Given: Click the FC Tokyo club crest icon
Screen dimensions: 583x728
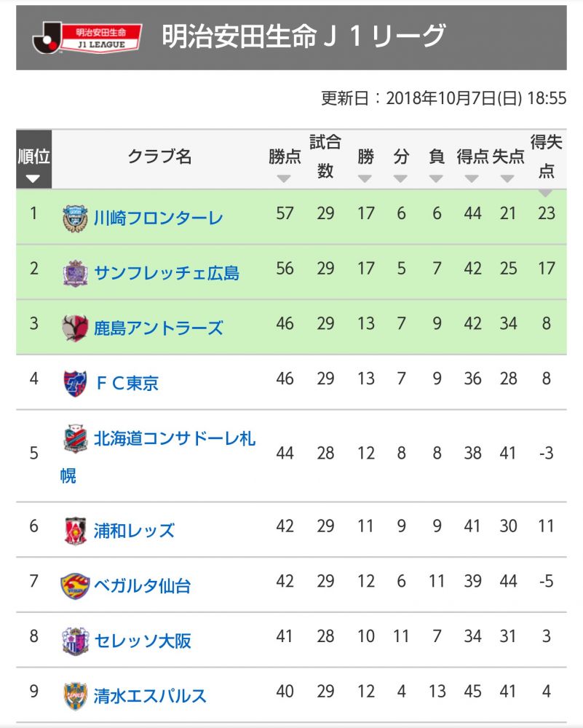Looking at the screenshot, I should [x=75, y=383].
